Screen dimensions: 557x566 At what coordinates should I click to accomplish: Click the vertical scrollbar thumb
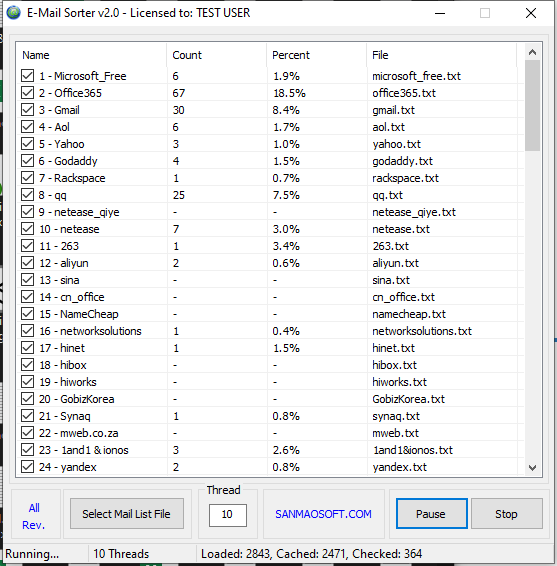pos(532,105)
